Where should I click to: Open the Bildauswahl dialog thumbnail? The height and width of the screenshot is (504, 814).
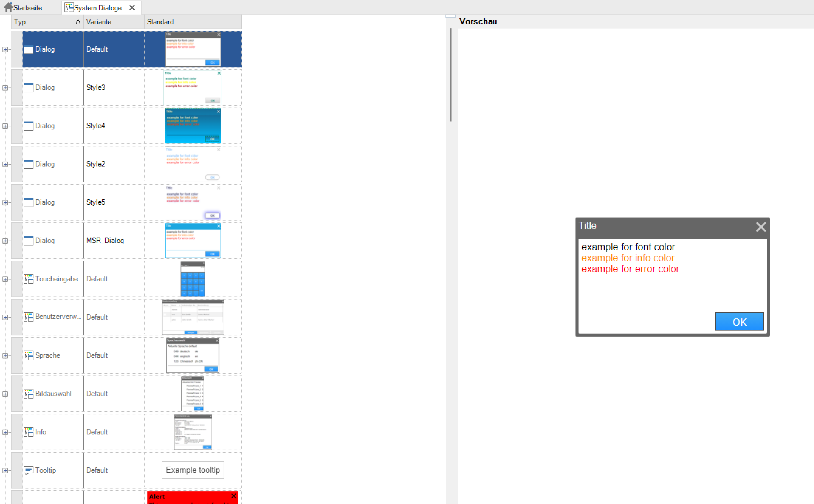point(193,394)
